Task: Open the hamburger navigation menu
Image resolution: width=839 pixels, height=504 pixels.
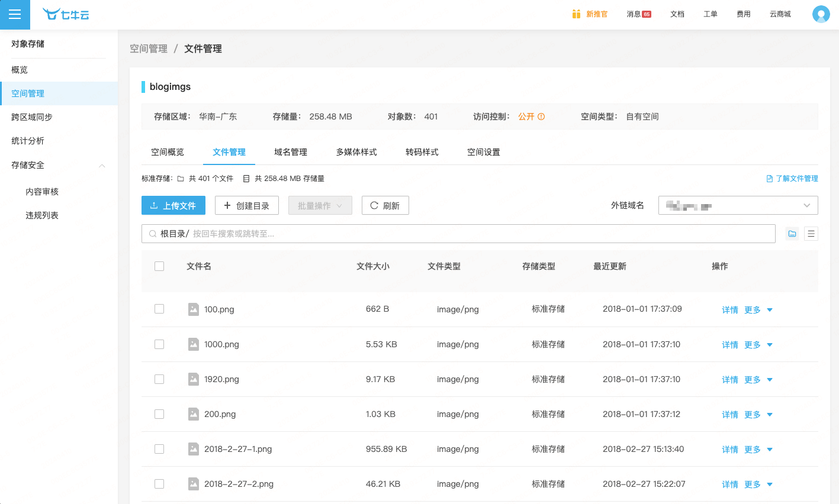Action: [15, 15]
